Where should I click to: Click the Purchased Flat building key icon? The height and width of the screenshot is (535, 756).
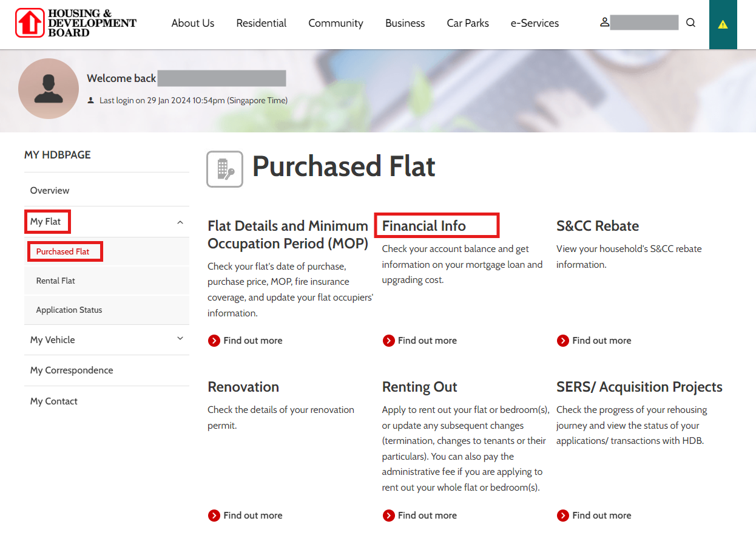coord(224,169)
